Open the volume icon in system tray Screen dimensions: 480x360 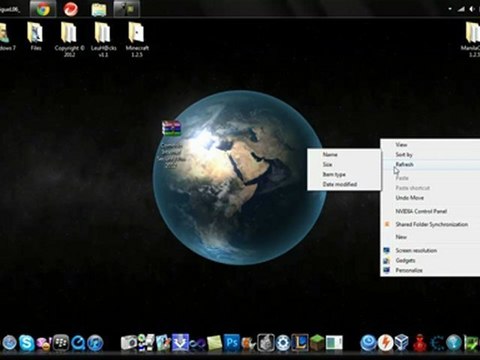point(472,9)
